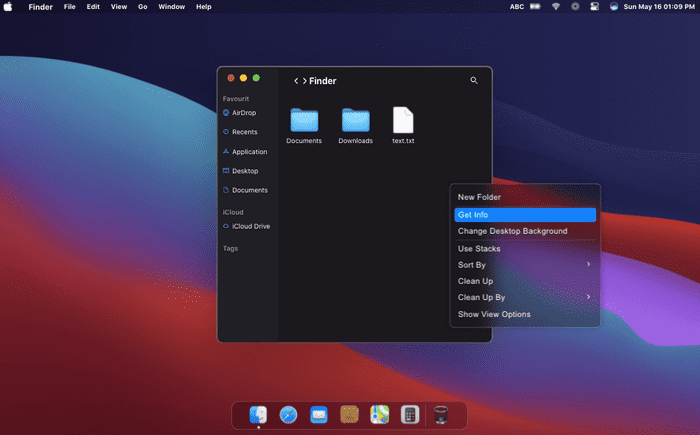Minimize the Finder window with yellow button

(x=243, y=78)
